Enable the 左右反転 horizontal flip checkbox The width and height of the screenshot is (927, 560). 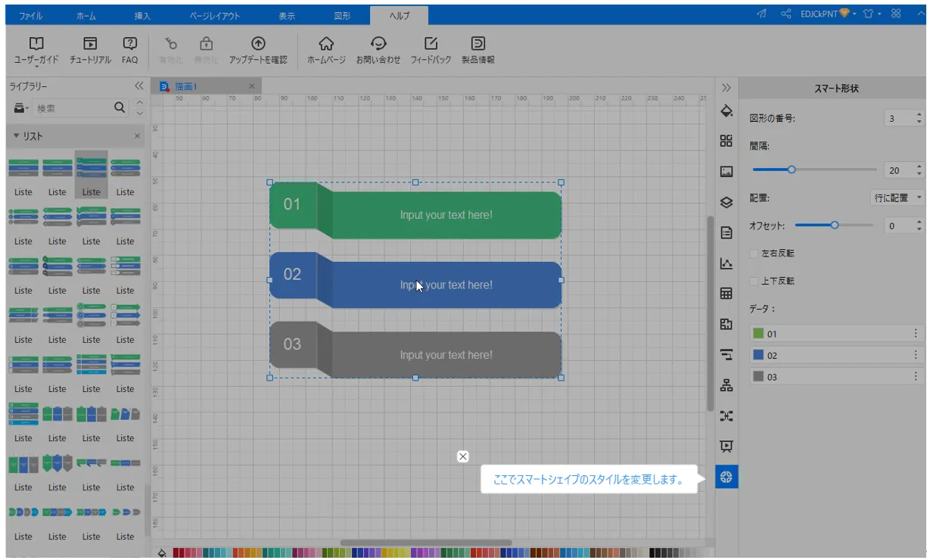pos(754,254)
